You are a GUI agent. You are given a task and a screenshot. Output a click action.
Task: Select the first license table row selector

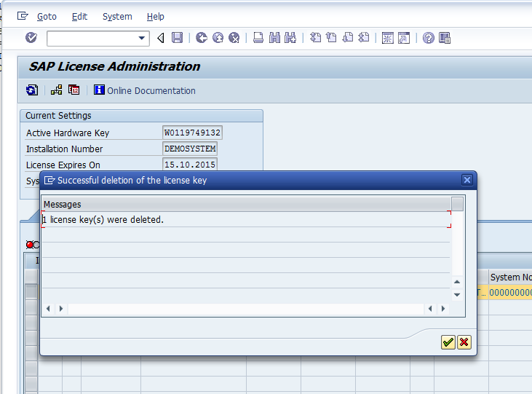31,292
